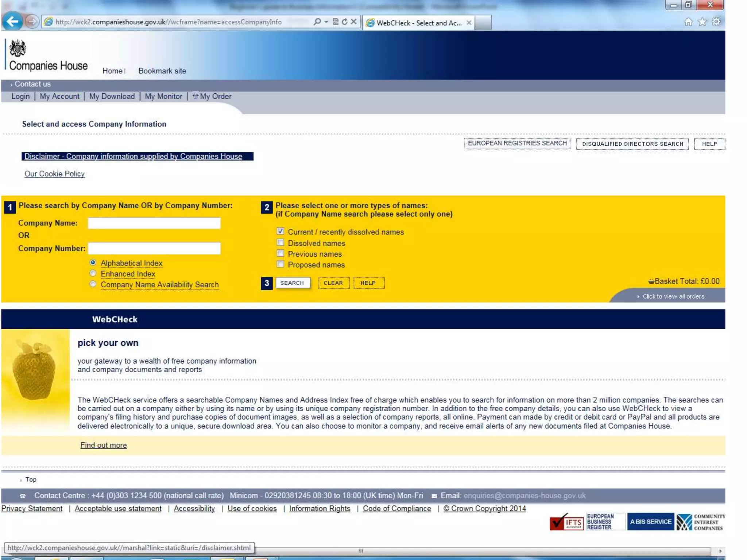Open the browser home icon
747x560 pixels.
click(x=688, y=22)
